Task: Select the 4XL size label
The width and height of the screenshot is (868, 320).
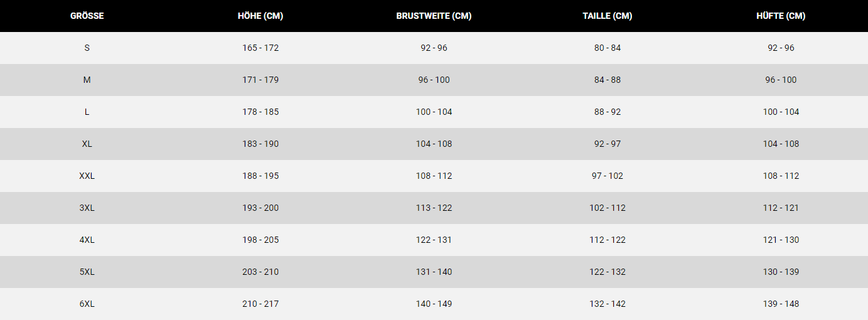Action: coord(87,240)
